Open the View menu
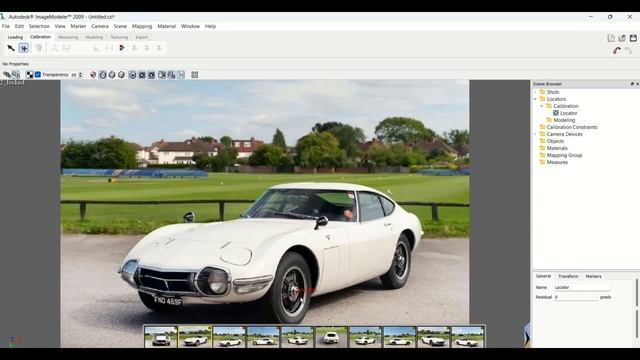640x360 pixels. coord(60,26)
